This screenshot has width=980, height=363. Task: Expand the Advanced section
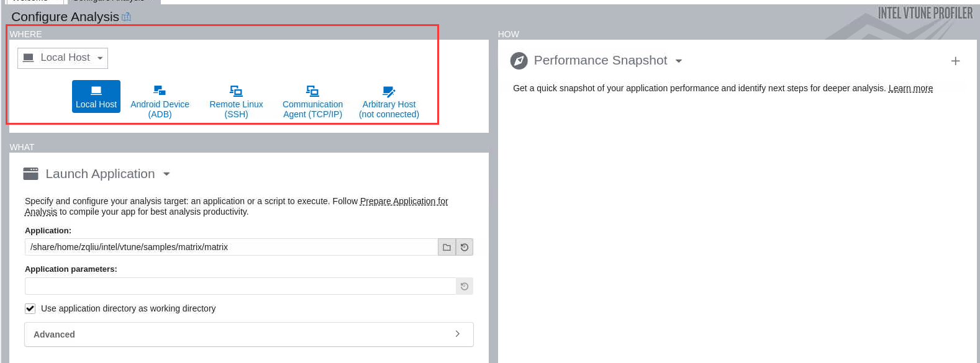(x=249, y=334)
